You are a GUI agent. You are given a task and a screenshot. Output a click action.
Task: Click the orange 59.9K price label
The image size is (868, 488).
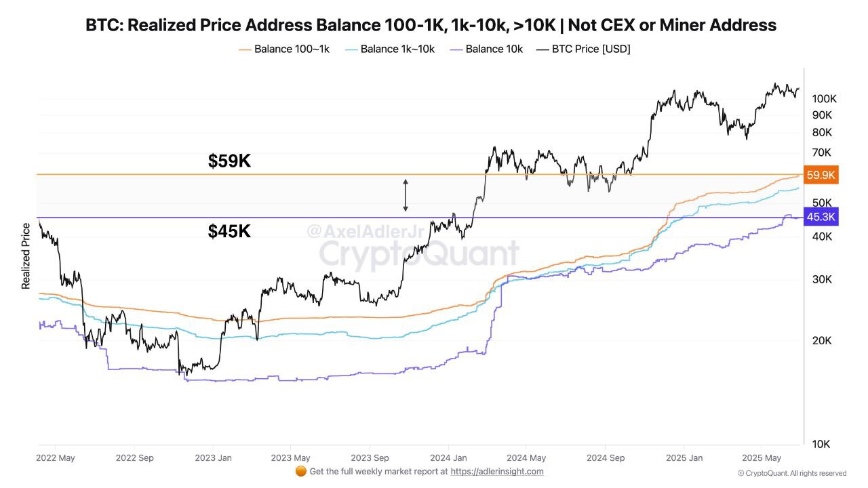pos(821,176)
